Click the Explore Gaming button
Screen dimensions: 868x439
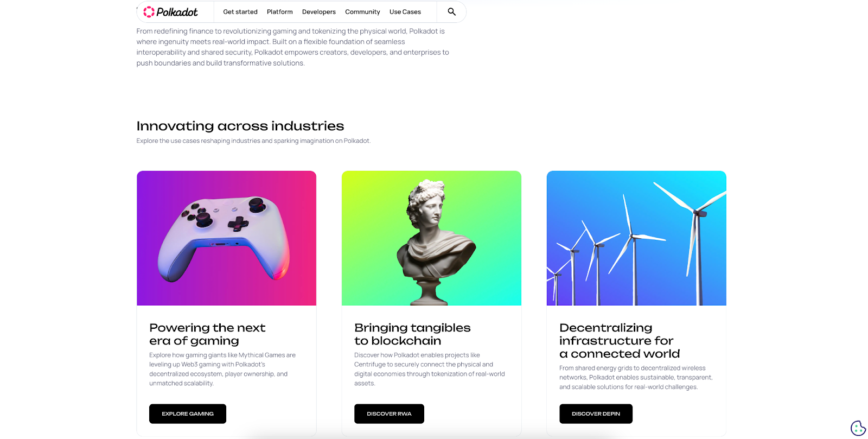[x=188, y=413]
